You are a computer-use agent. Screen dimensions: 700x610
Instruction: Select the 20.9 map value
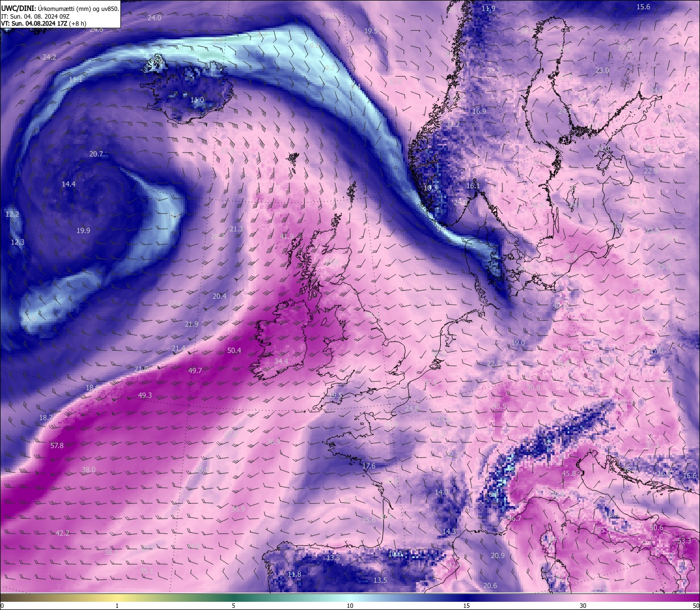click(498, 556)
